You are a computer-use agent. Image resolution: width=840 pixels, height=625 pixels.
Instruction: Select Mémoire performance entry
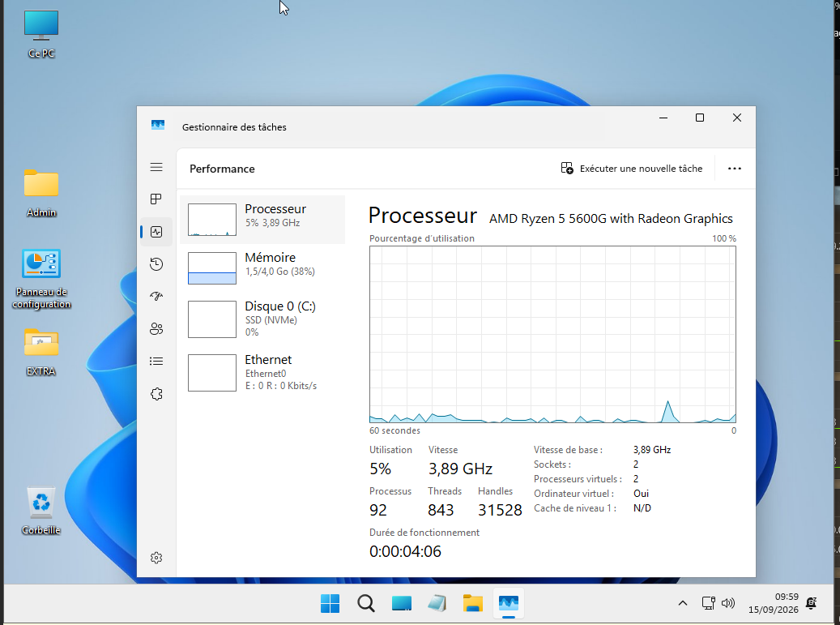(262, 268)
